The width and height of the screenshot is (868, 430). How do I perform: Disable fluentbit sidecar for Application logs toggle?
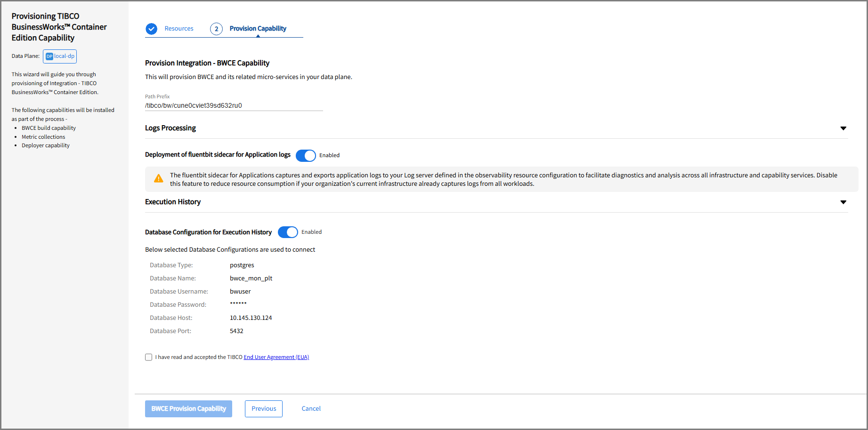tap(306, 155)
